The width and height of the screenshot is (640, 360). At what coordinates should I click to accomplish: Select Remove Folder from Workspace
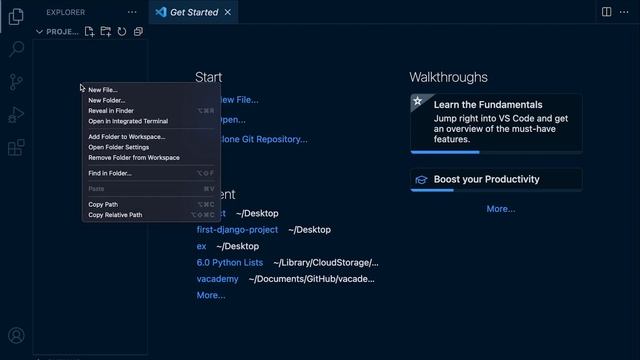click(151, 158)
